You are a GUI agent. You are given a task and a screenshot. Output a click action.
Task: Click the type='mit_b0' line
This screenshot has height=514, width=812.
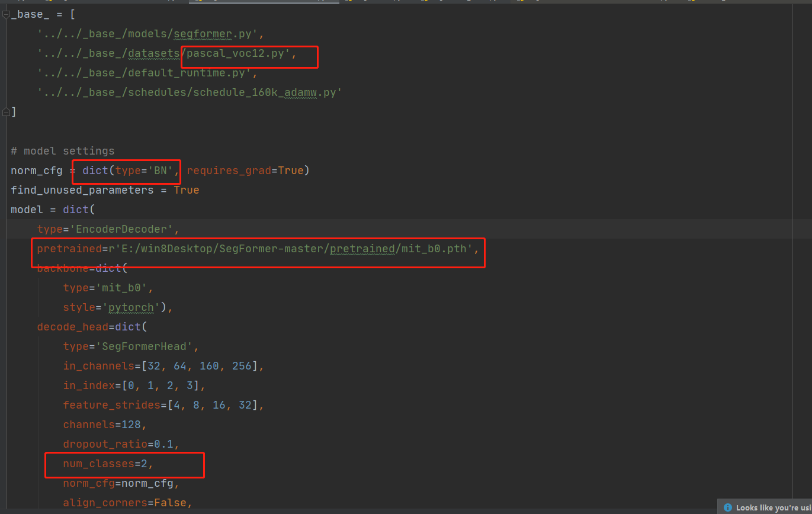(x=108, y=288)
